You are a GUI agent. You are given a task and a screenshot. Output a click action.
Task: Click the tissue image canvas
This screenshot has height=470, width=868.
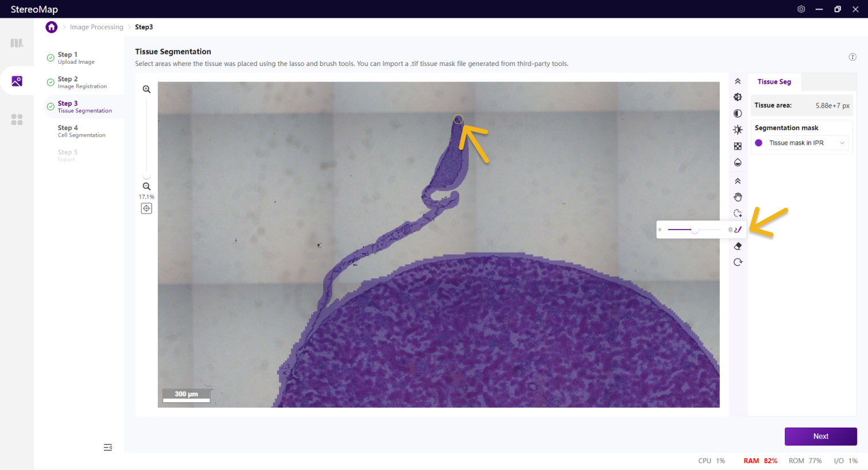pyautogui.click(x=439, y=244)
